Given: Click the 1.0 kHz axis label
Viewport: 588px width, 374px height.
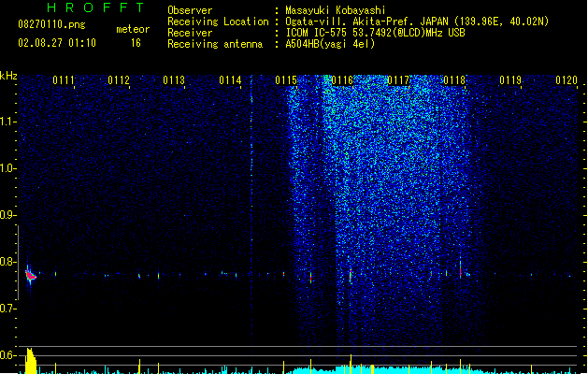Looking at the screenshot, I should [8, 168].
